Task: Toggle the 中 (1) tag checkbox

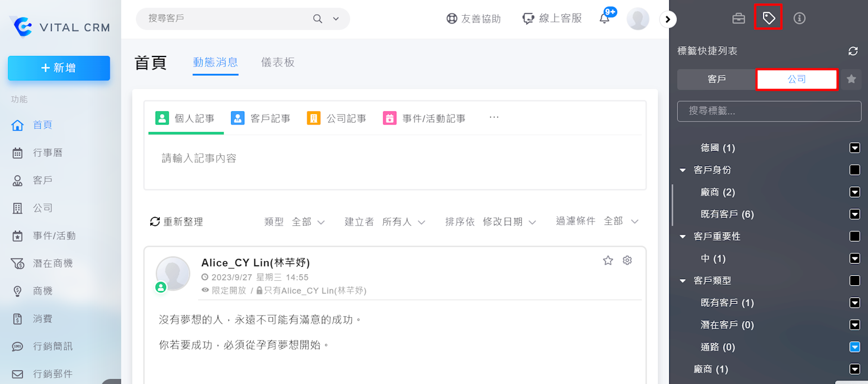Action: pyautogui.click(x=855, y=259)
